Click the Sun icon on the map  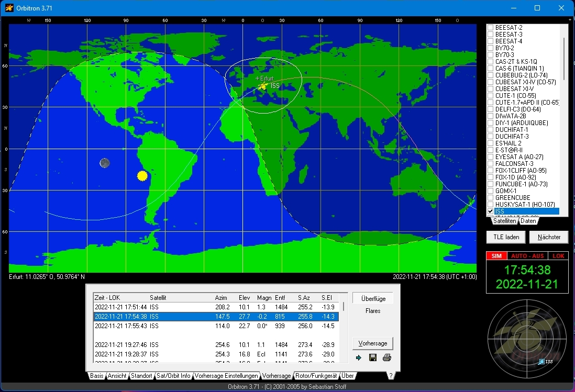(x=142, y=176)
